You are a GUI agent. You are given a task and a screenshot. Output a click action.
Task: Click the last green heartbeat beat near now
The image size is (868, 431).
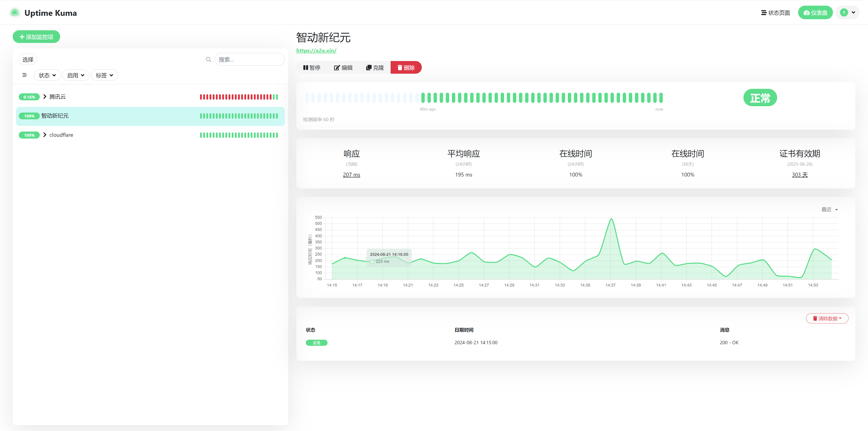[x=661, y=98]
